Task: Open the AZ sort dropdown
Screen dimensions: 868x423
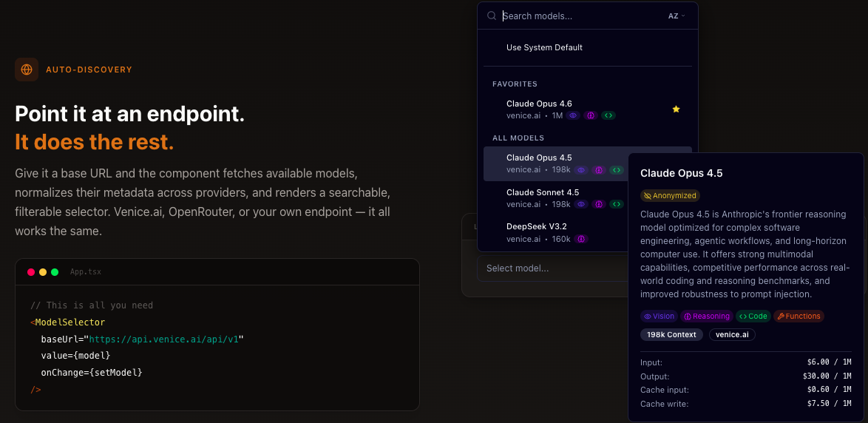Action: point(677,16)
